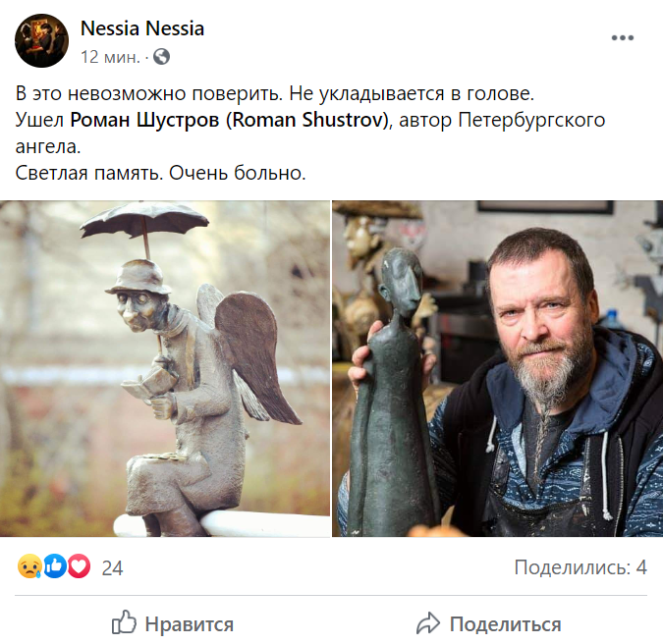Screen dimensions: 663x644
Task: Click the 12 мин. post timestamp
Action: click(110, 57)
